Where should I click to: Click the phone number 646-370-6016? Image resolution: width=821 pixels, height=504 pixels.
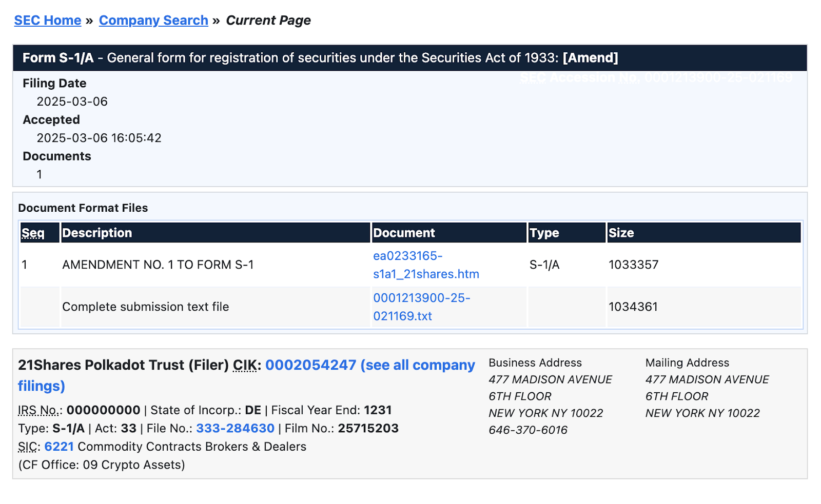point(528,430)
